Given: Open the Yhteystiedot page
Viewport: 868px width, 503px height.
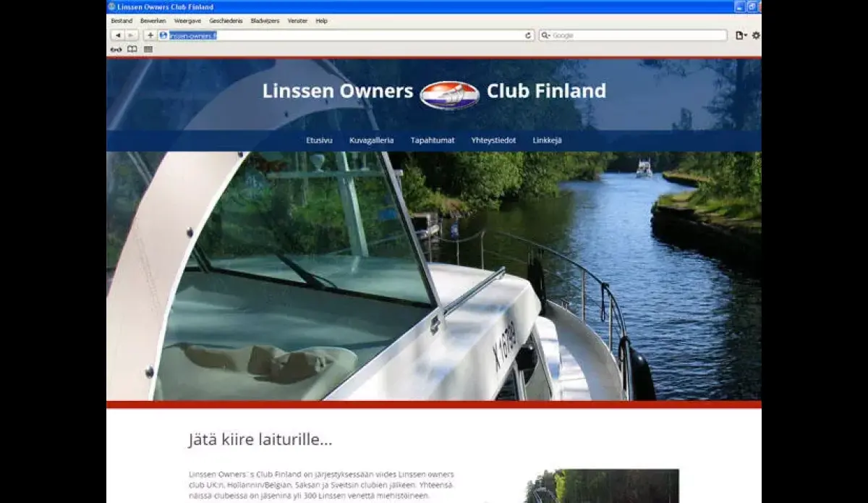Looking at the screenshot, I should coord(493,140).
